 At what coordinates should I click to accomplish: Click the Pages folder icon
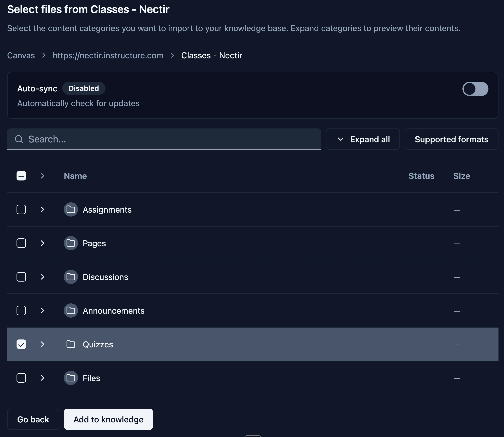(x=71, y=243)
